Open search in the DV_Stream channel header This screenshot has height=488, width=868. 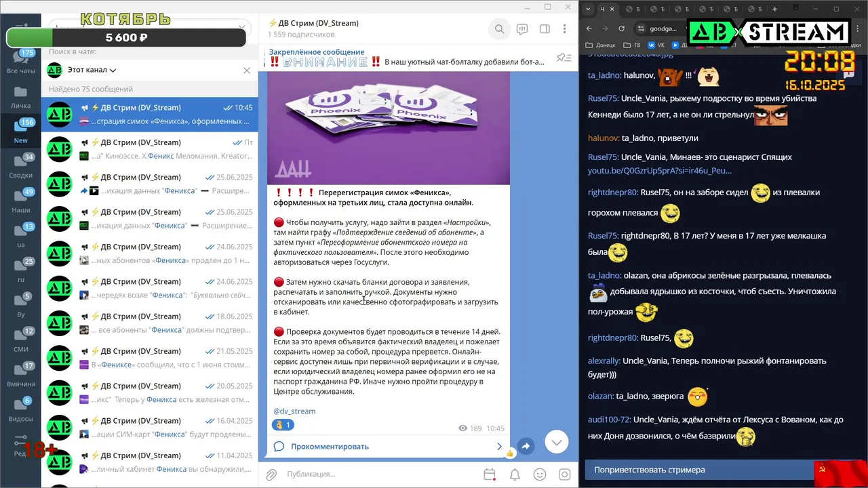click(x=499, y=29)
